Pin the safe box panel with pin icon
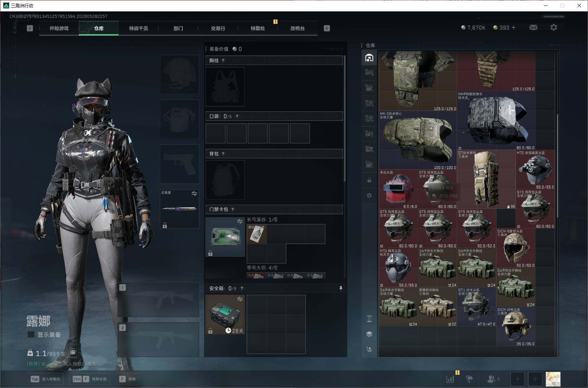 (x=341, y=288)
